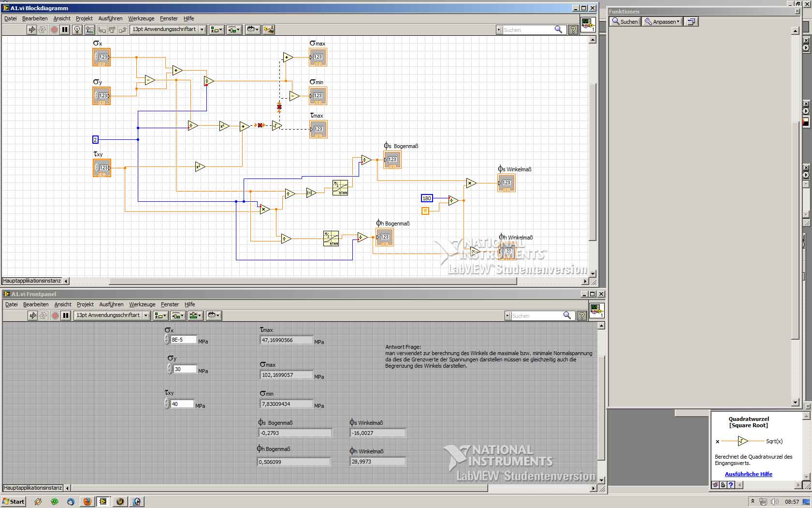Viewport: 812px width, 508px height.
Task: Open Resize Objects dropdown in front panel toolbar
Action: [x=195, y=315]
